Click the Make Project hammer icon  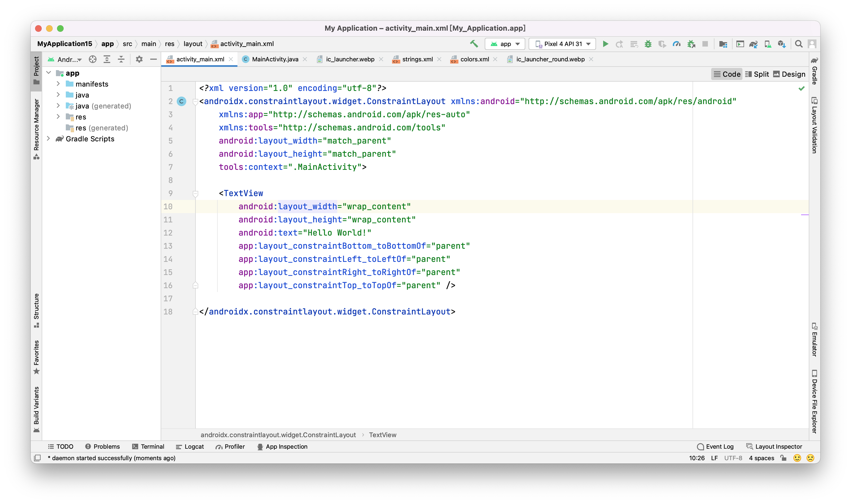[x=474, y=44]
